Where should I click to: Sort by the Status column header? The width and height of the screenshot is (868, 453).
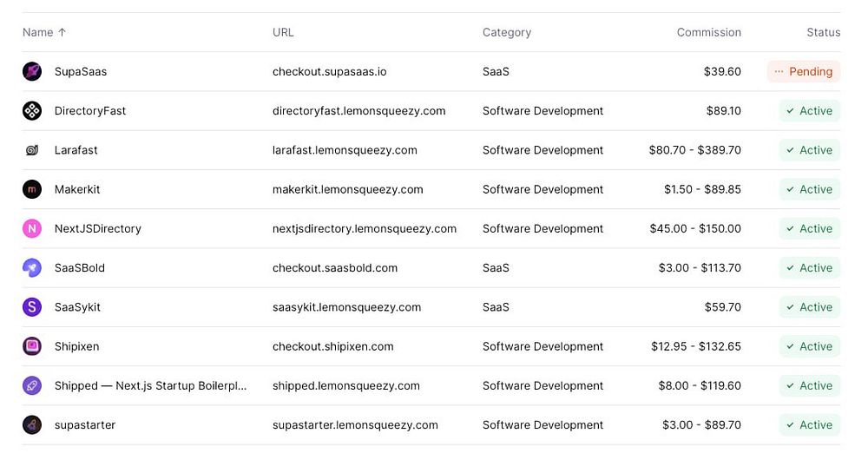pos(823,32)
